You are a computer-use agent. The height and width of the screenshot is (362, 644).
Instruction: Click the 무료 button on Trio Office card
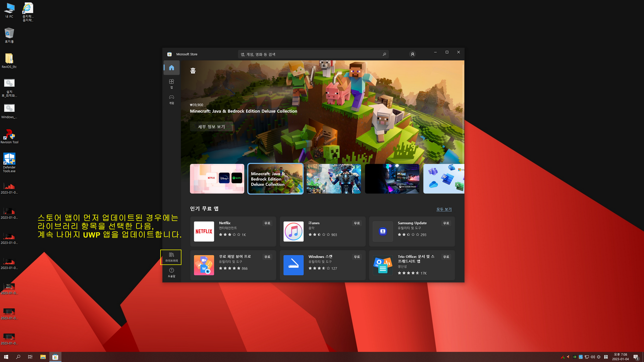click(x=446, y=257)
